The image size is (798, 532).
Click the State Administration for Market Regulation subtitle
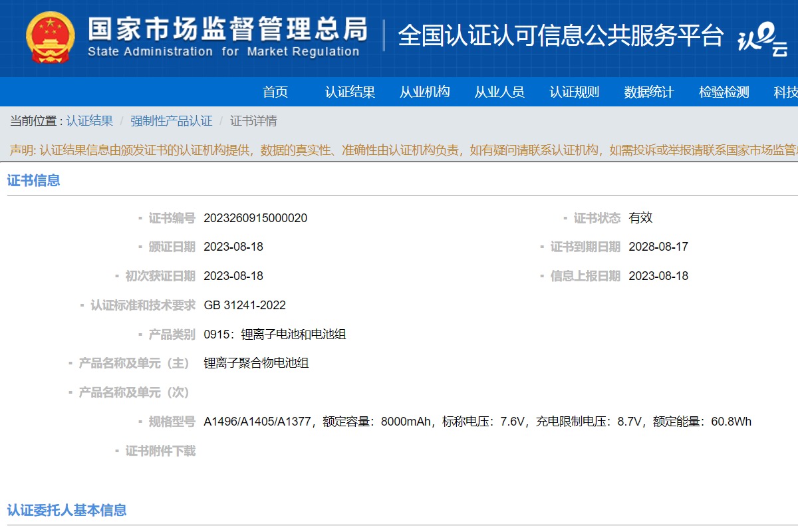[x=223, y=53]
